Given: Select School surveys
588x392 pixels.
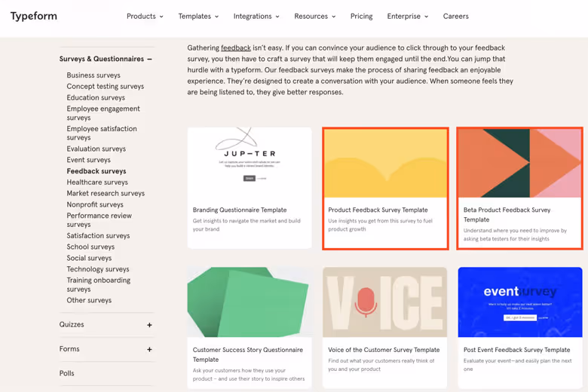Looking at the screenshot, I should pos(90,247).
